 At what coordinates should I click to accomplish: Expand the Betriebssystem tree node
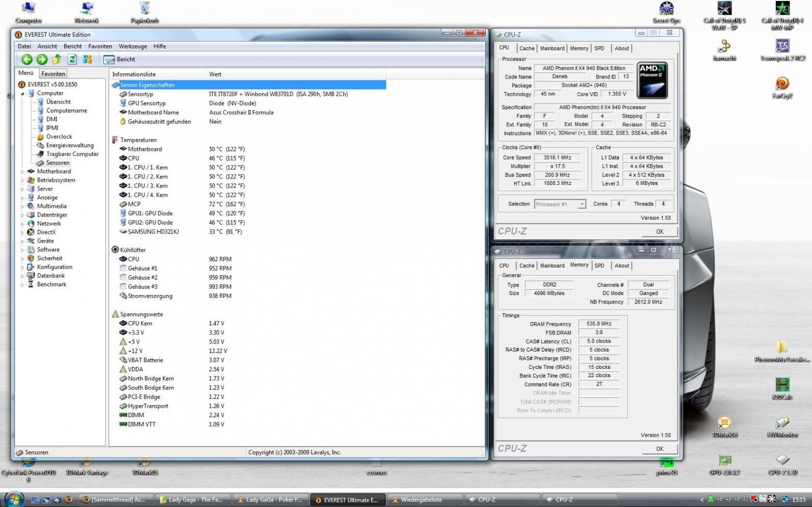[22, 180]
